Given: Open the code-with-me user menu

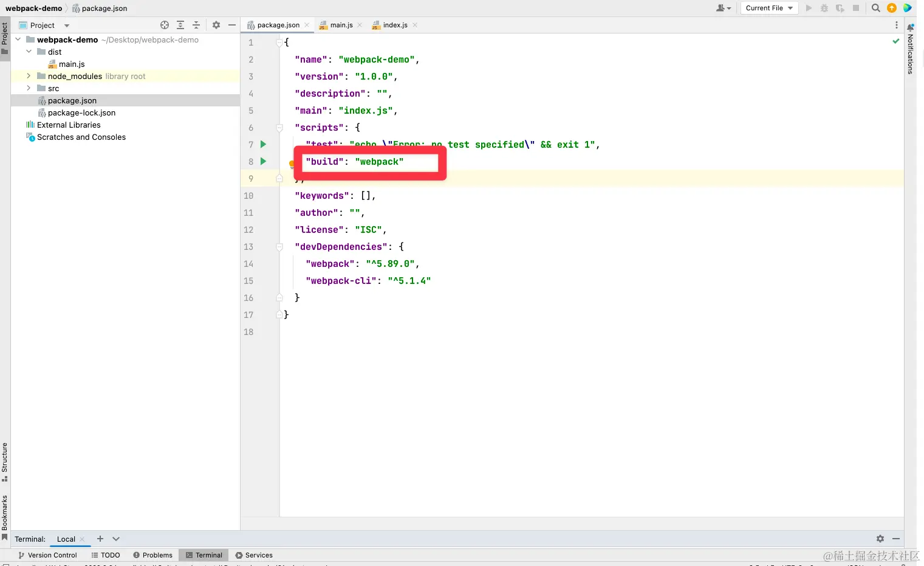Looking at the screenshot, I should (723, 8).
